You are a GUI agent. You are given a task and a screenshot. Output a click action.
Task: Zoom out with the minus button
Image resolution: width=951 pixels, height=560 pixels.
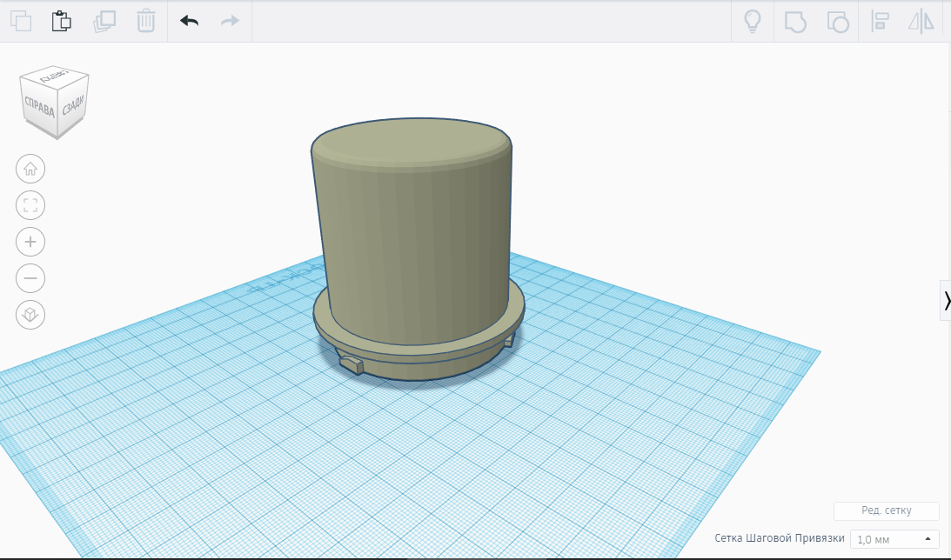(30, 278)
